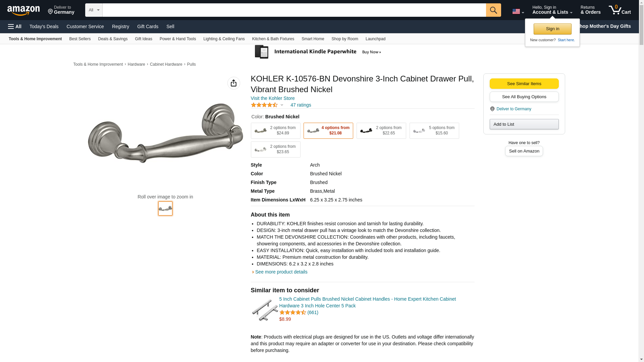Screen dimensions: 644x362
Task: Click the See Similar Items button
Action: 524,84
